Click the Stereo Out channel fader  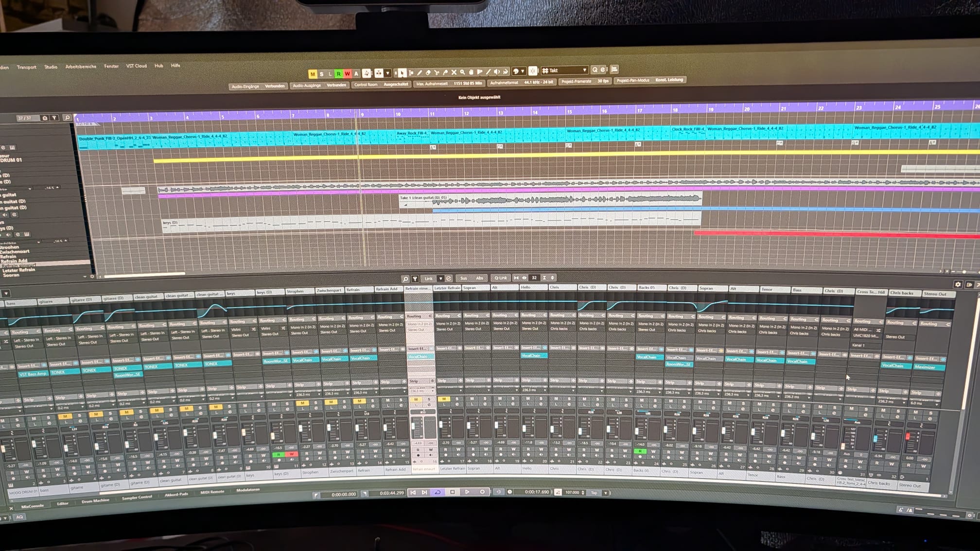[x=907, y=437]
